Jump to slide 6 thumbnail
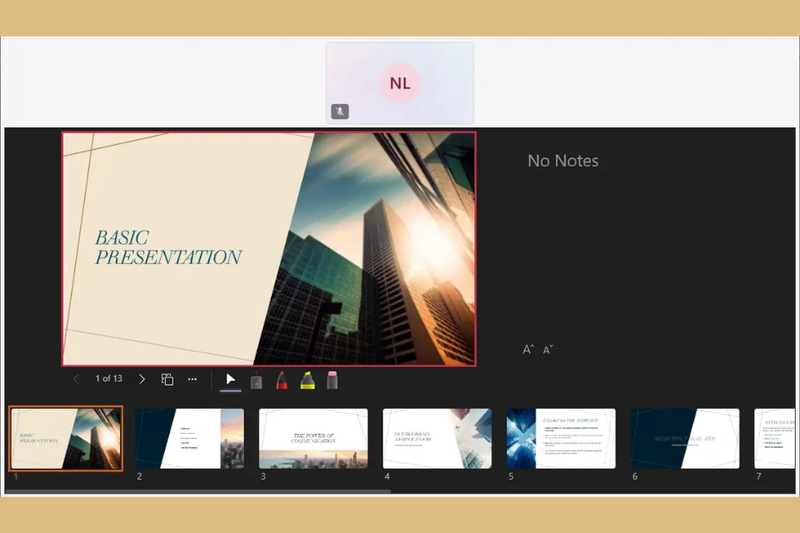Screen dimensions: 800x533 click(685, 439)
